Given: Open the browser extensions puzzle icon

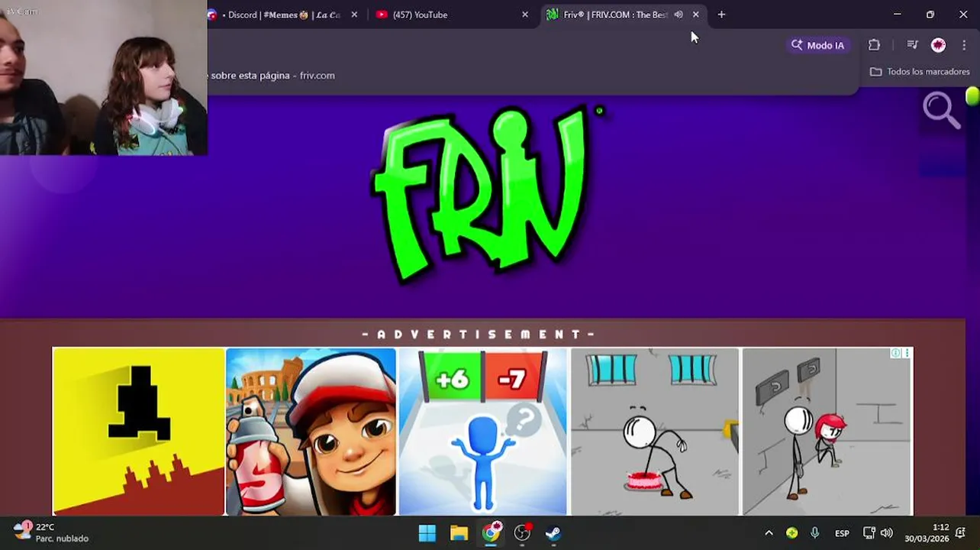Looking at the screenshot, I should [x=874, y=45].
